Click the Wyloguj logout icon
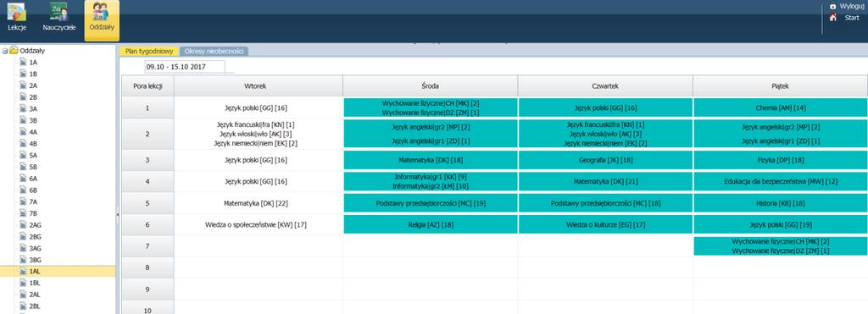This screenshot has height=314, width=868. click(832, 7)
